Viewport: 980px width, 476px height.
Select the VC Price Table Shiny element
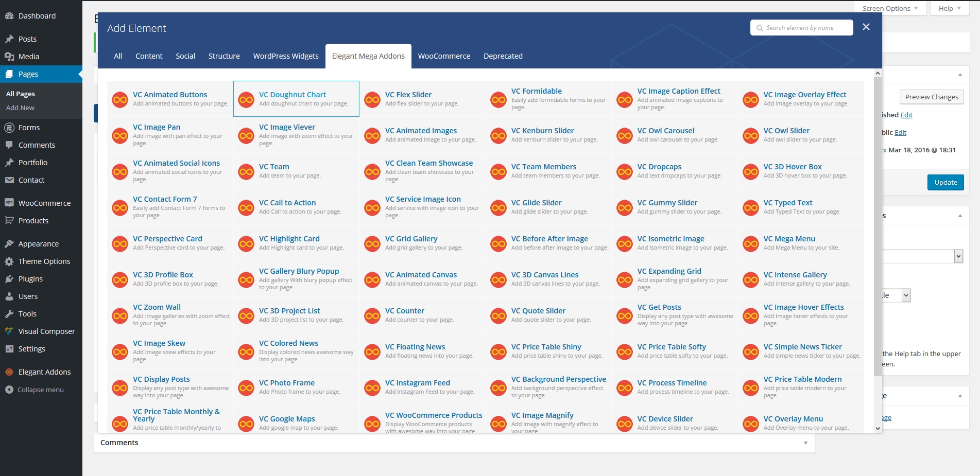[549, 351]
